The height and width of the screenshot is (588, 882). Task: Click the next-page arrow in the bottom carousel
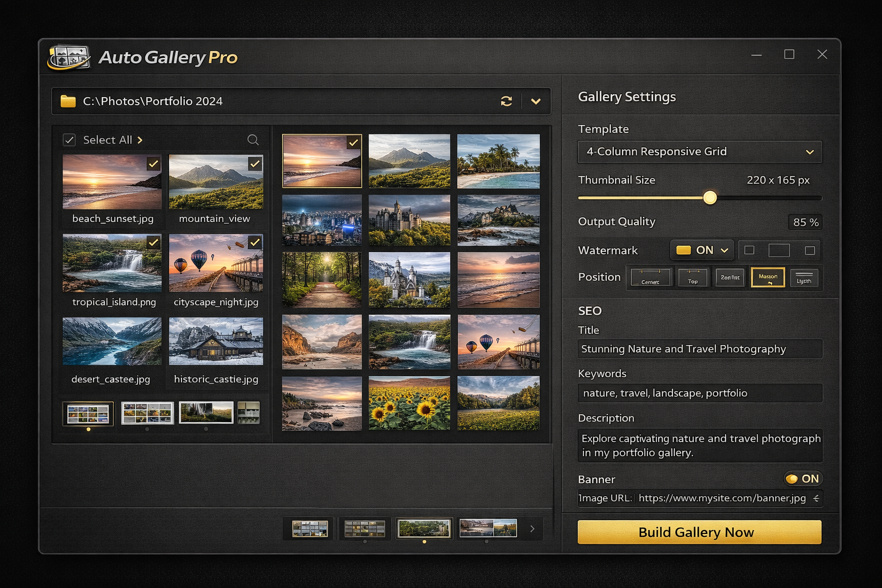click(x=532, y=529)
